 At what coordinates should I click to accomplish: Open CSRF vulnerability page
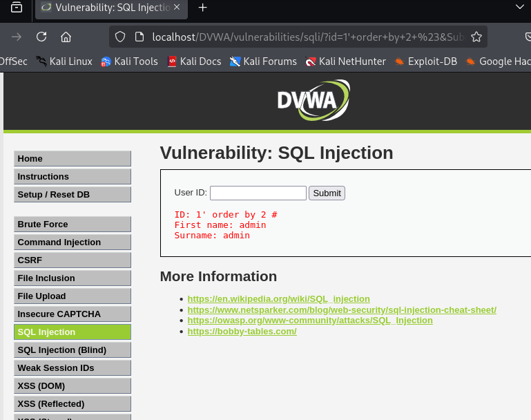(x=73, y=260)
